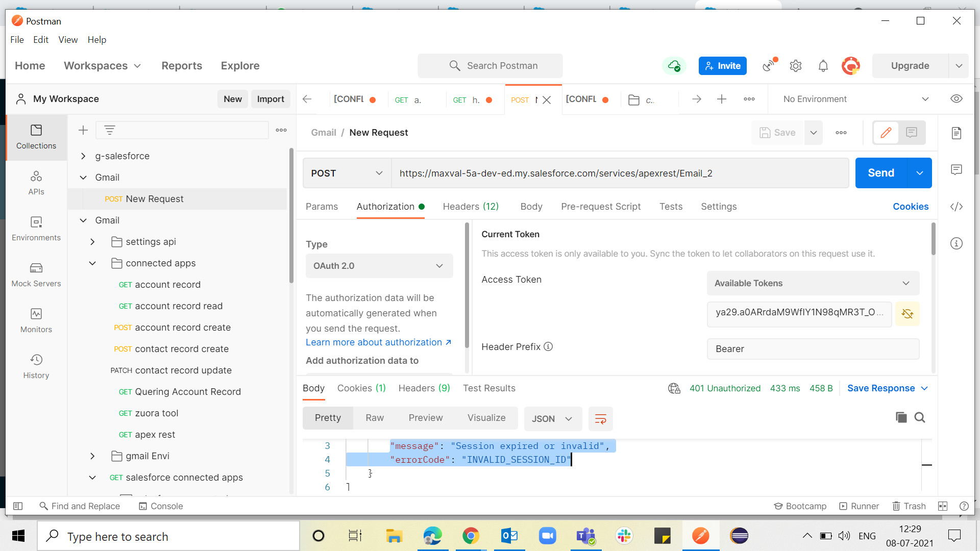Viewport: 980px width, 551px height.
Task: Toggle token visibility next to access token
Action: pos(907,314)
